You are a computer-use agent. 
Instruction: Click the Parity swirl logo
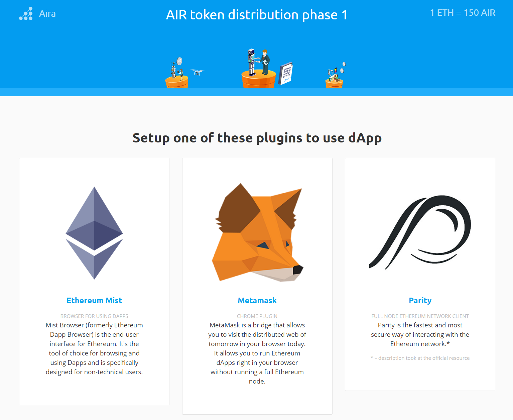(420, 232)
